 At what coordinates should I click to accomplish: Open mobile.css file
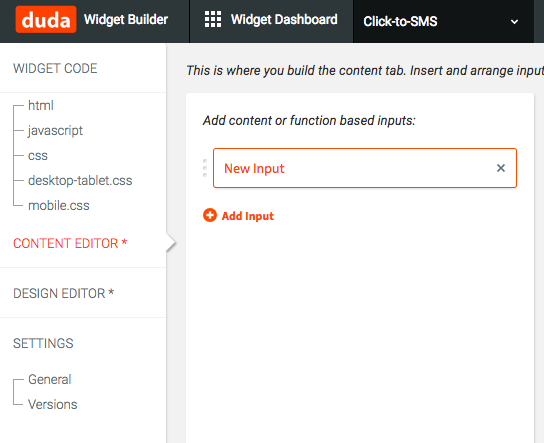coord(59,205)
